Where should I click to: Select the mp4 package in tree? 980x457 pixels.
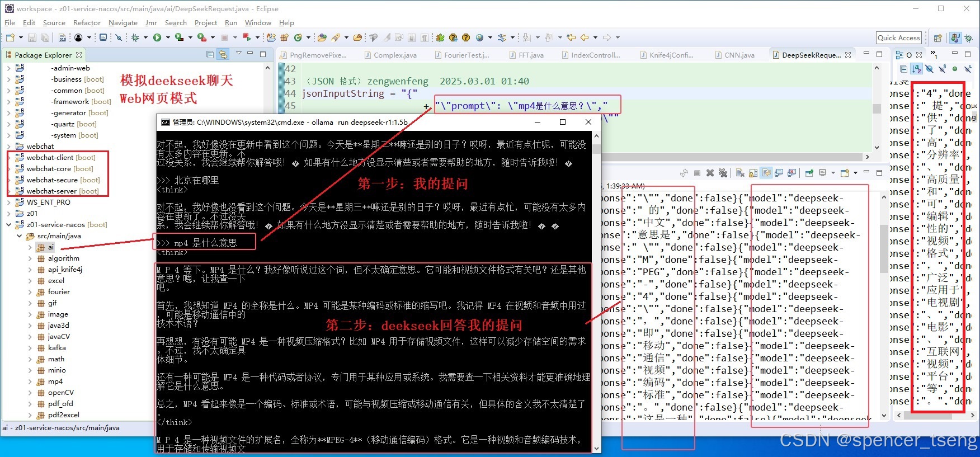tap(55, 381)
